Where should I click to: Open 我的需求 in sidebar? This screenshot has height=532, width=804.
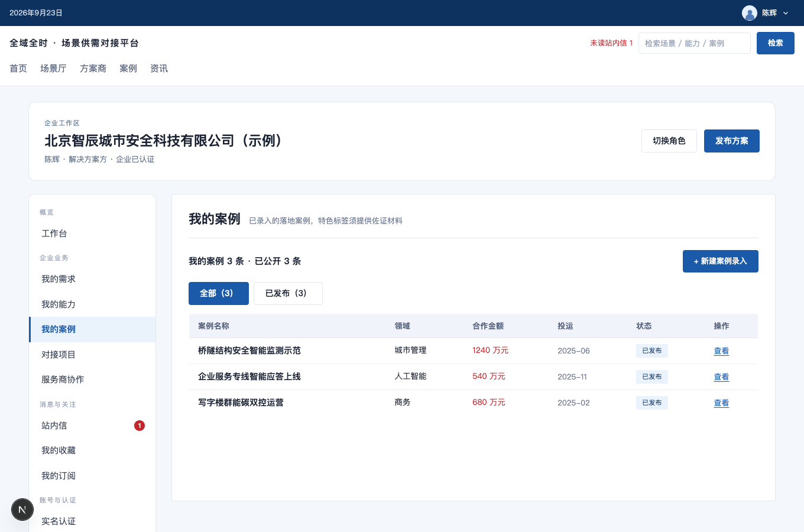click(x=92, y=279)
